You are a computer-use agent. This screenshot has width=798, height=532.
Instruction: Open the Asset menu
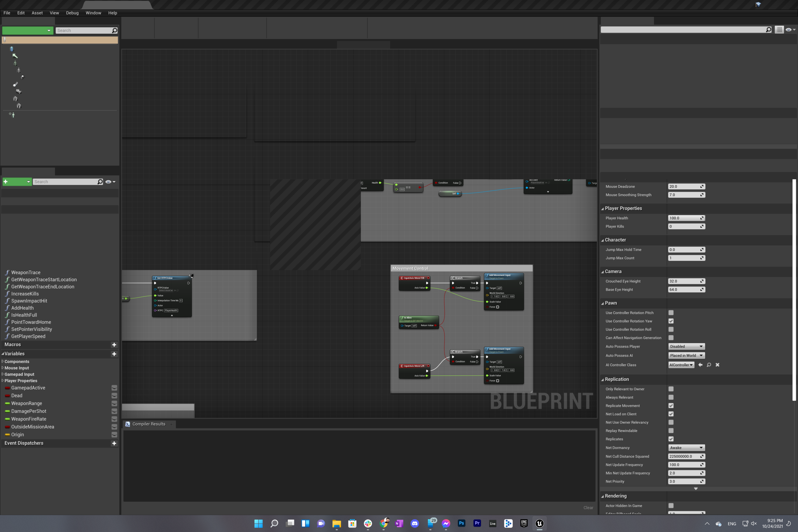click(x=37, y=13)
